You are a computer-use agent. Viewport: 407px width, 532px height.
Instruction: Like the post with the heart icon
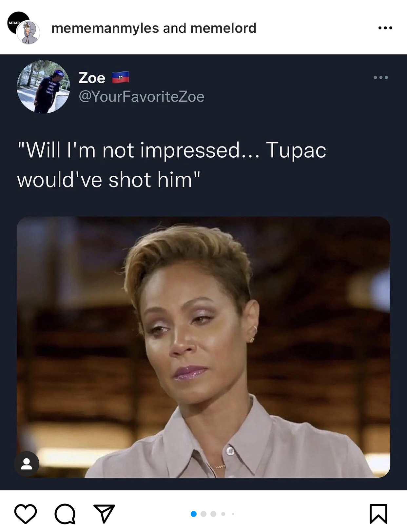pos(26,514)
